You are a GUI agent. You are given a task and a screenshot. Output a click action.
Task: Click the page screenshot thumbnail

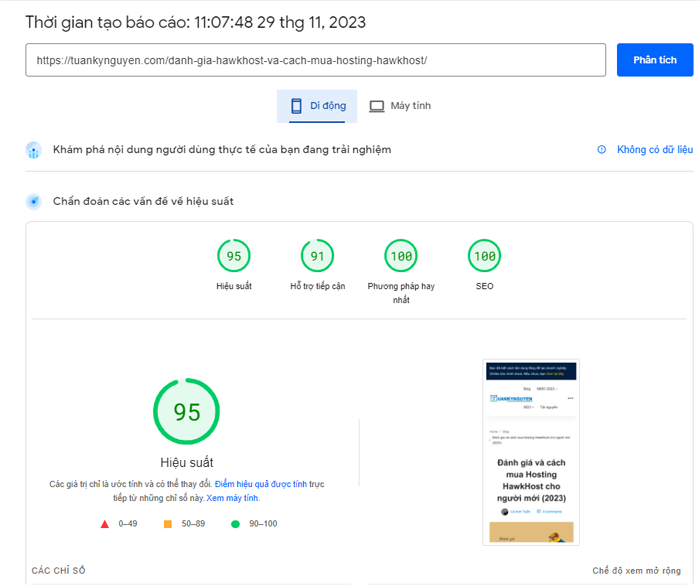[531, 452]
